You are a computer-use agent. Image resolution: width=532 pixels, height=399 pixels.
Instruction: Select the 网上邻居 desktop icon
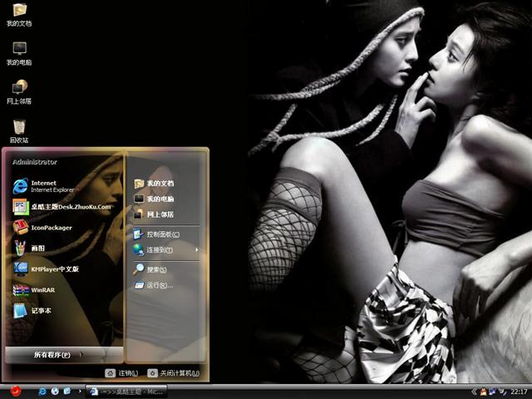tap(19, 92)
